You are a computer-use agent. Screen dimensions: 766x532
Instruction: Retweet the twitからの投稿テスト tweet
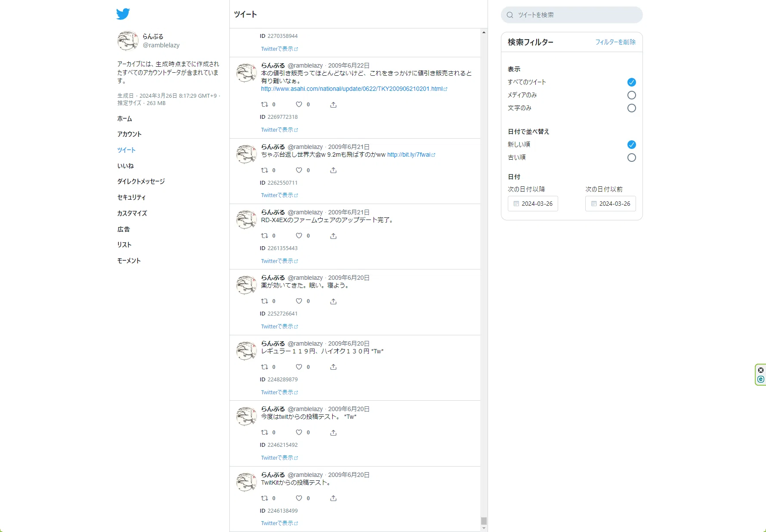click(x=265, y=433)
